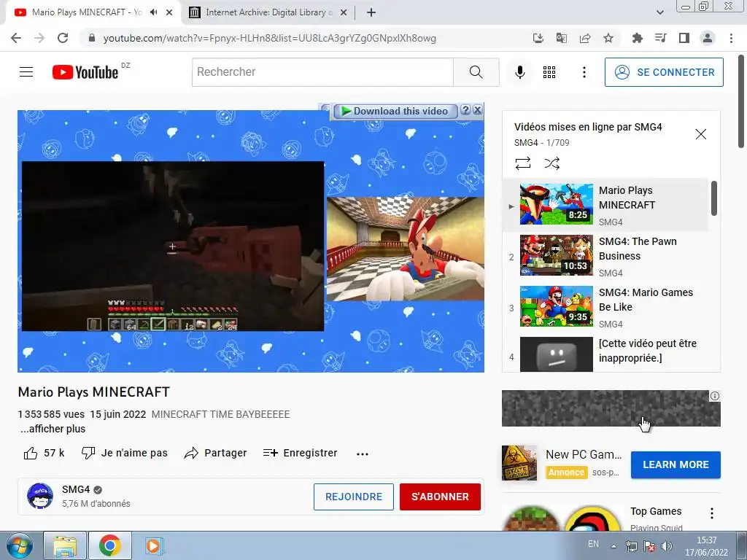Click Je n'aime pas dislike button

click(x=124, y=453)
